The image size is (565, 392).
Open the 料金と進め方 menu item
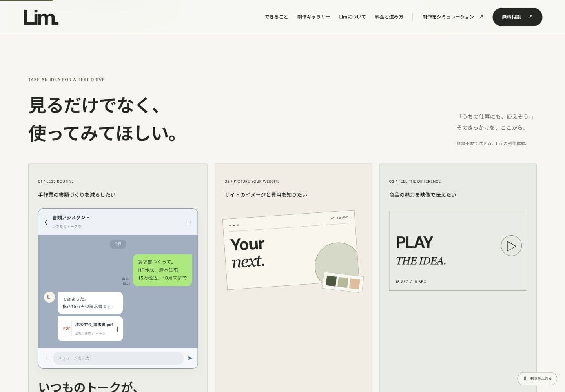[x=389, y=17]
